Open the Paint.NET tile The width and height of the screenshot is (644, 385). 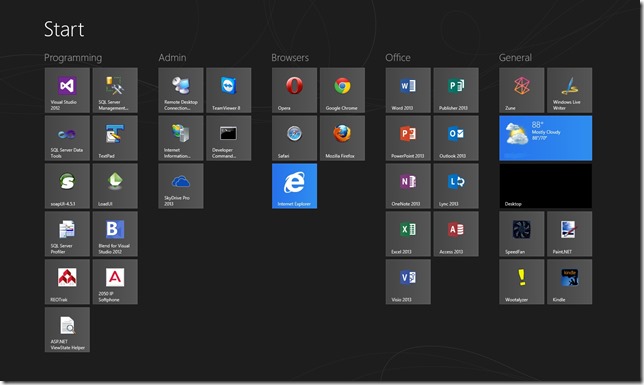[570, 234]
